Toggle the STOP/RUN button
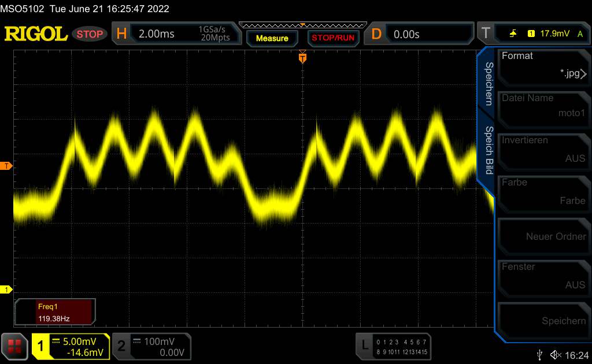This screenshot has height=364, width=592. pyautogui.click(x=333, y=38)
